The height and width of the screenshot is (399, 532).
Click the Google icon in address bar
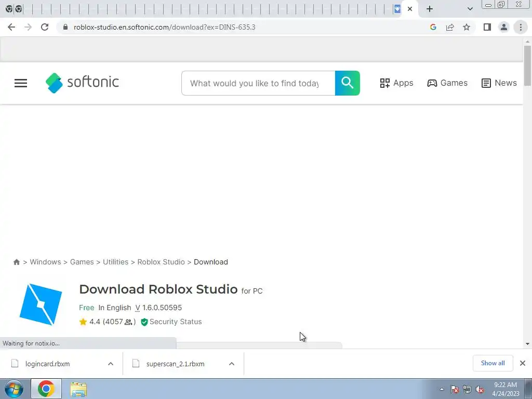tap(433, 27)
